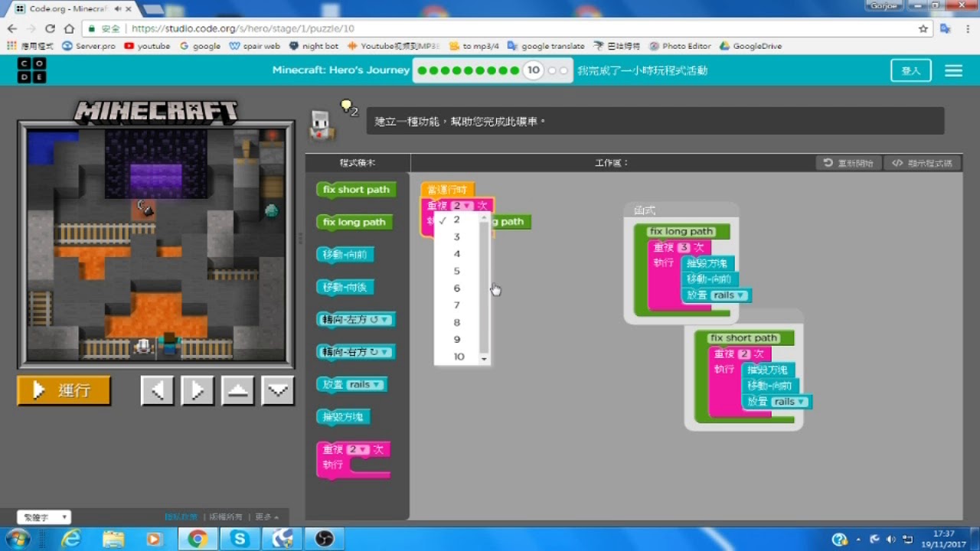Screen dimensions: 980x551
Task: Open the Photo Editor bookmark
Action: 680,46
